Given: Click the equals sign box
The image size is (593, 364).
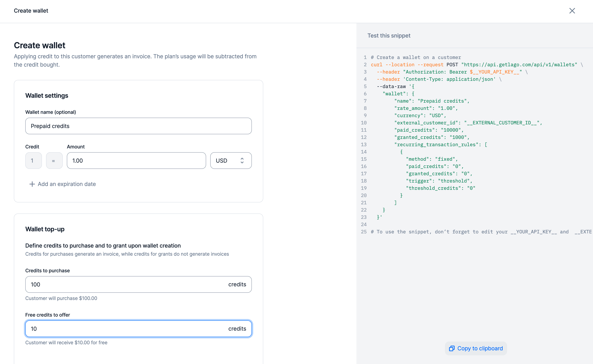Looking at the screenshot, I should [54, 161].
